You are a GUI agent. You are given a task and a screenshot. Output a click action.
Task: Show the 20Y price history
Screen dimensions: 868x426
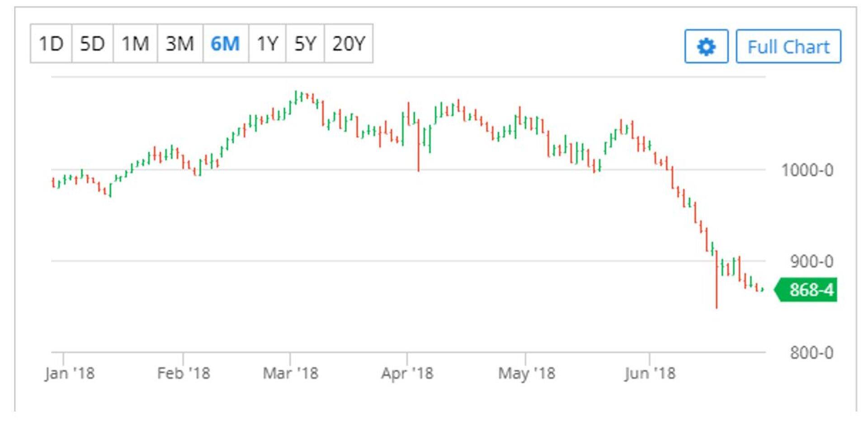[349, 44]
